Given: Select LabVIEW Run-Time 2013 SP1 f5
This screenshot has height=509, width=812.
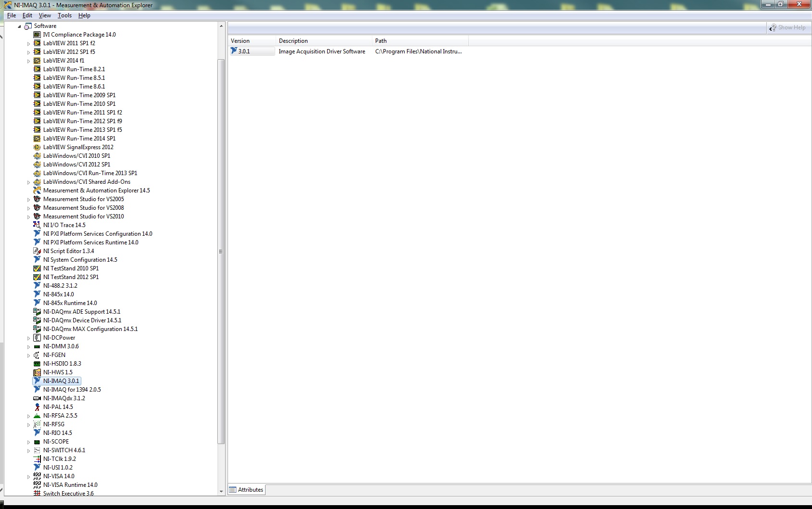Looking at the screenshot, I should click(x=82, y=130).
